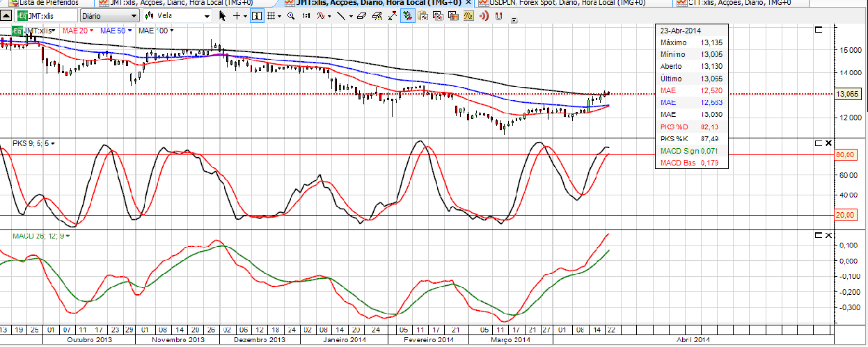Click the trend line drawing tool
868x347 pixels.
coord(341,15)
